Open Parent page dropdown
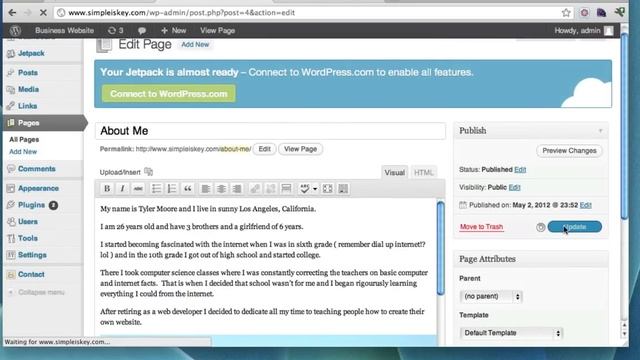Screen dimensions: 640x360 pyautogui.click(x=491, y=296)
